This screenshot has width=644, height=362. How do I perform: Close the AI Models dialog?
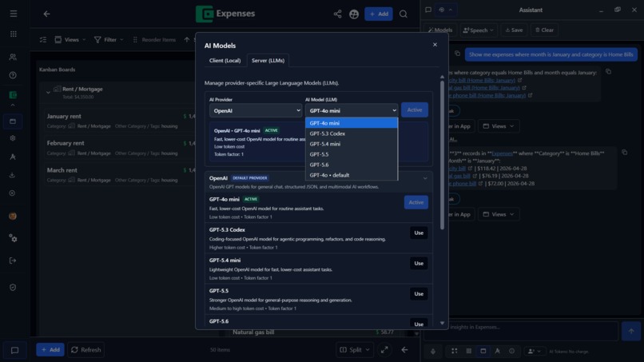[435, 45]
